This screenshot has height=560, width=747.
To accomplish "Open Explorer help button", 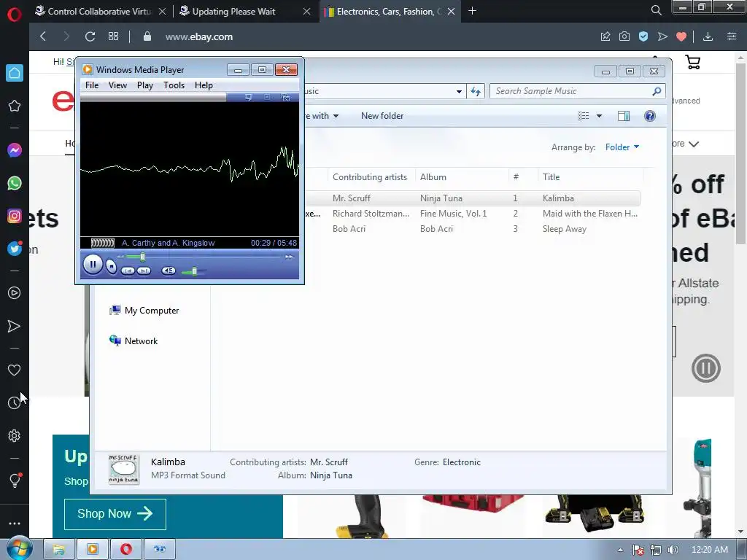I will click(x=650, y=116).
